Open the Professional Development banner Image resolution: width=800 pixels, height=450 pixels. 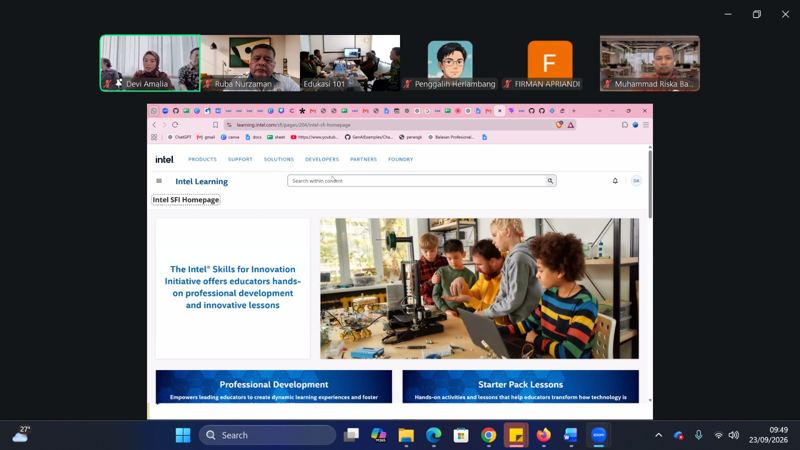coord(273,387)
